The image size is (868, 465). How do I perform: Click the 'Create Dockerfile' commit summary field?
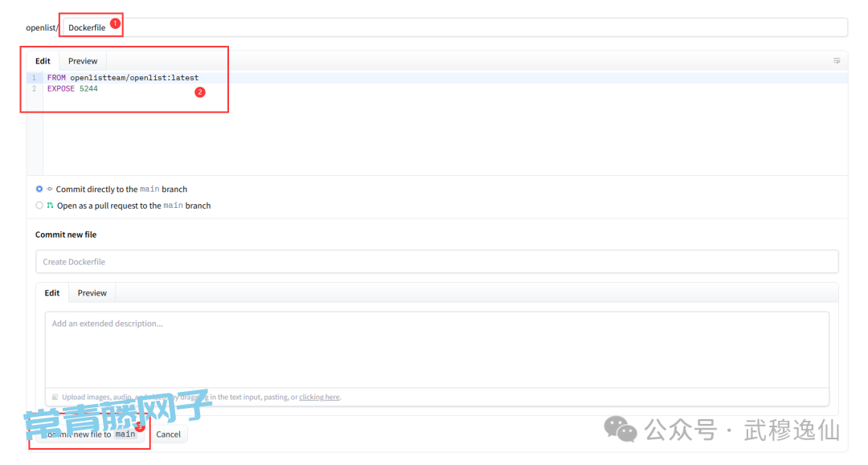point(436,262)
